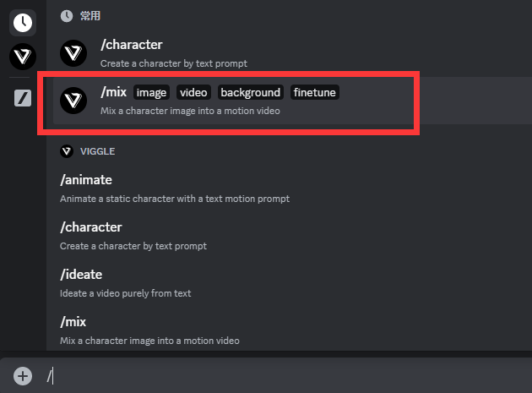The width and height of the screenshot is (532, 393).
Task: Select /animate command from Viggle list
Action: tap(86, 179)
